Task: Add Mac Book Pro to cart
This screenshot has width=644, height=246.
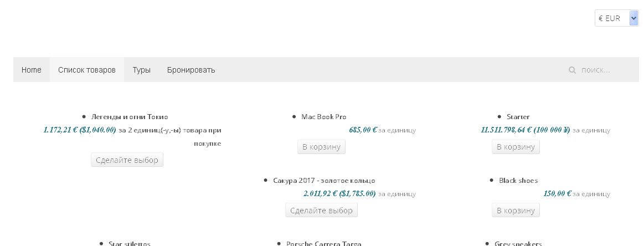Action: coord(321,147)
